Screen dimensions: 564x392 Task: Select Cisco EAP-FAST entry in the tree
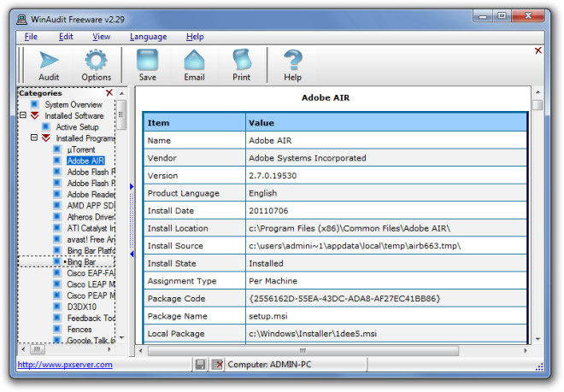(91, 273)
